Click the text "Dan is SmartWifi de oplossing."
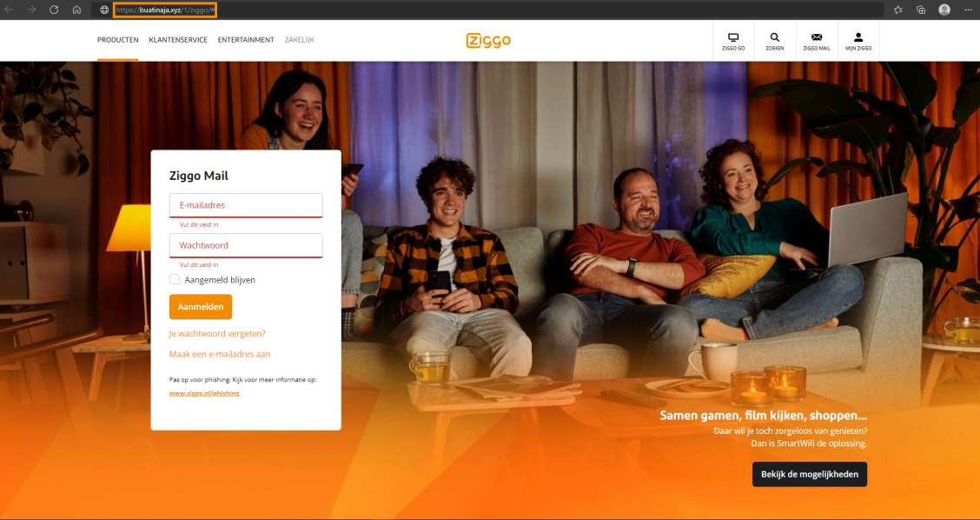Image resolution: width=980 pixels, height=520 pixels. pyautogui.click(x=809, y=443)
